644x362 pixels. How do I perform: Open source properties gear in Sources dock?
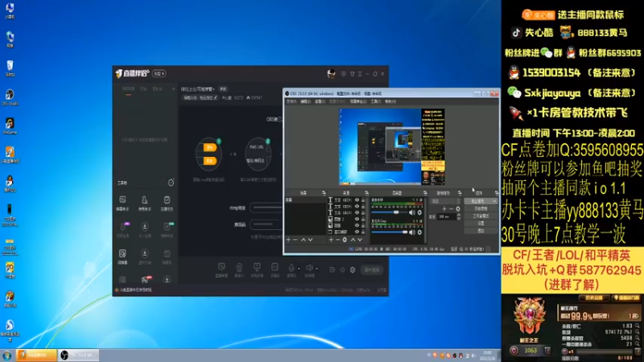[345, 240]
